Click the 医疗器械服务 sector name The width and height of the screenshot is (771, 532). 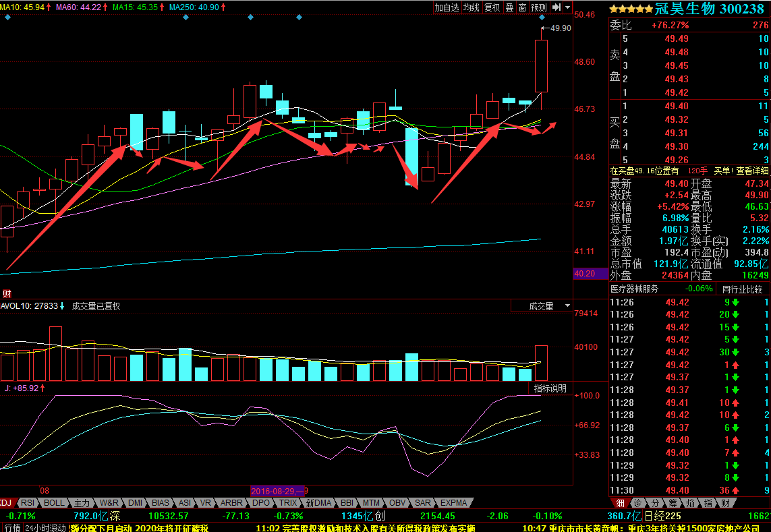click(634, 289)
